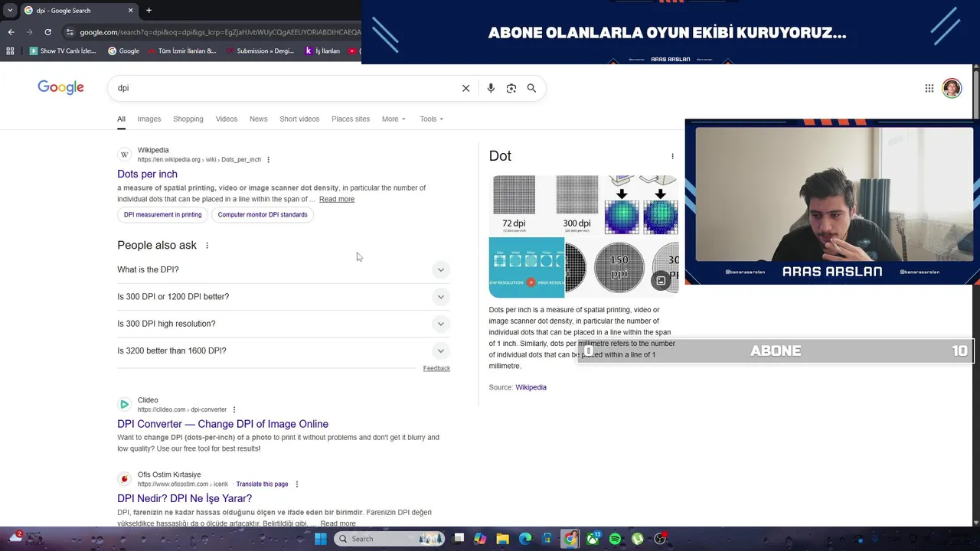980x551 pixels.
Task: Open Chrome apps grid in bookmarks bar
Action: (10, 51)
